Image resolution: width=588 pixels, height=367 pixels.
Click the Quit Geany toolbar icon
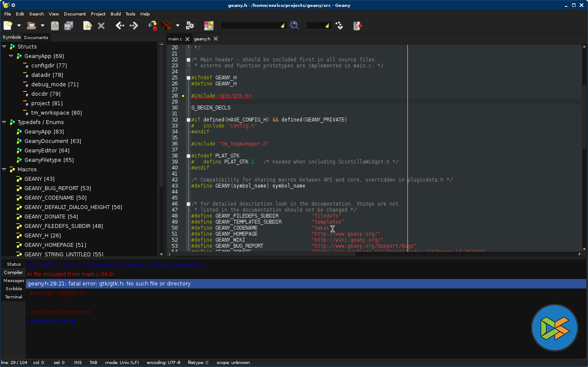(358, 26)
